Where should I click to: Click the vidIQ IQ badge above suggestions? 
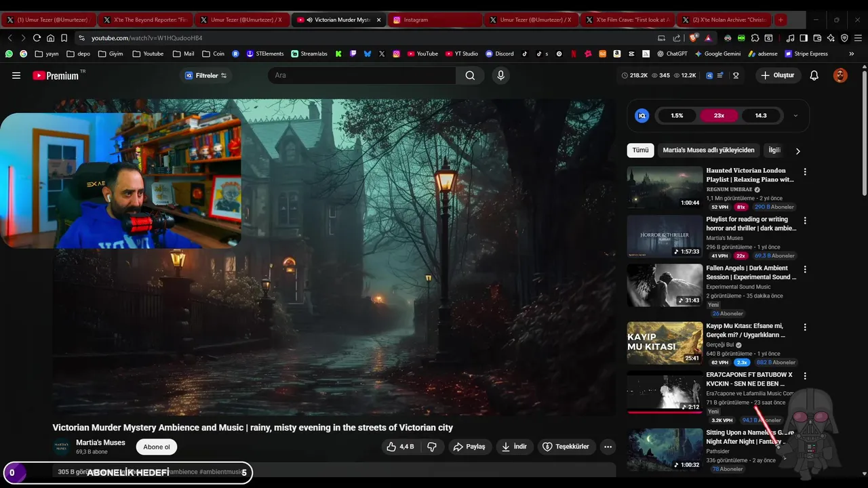642,115
